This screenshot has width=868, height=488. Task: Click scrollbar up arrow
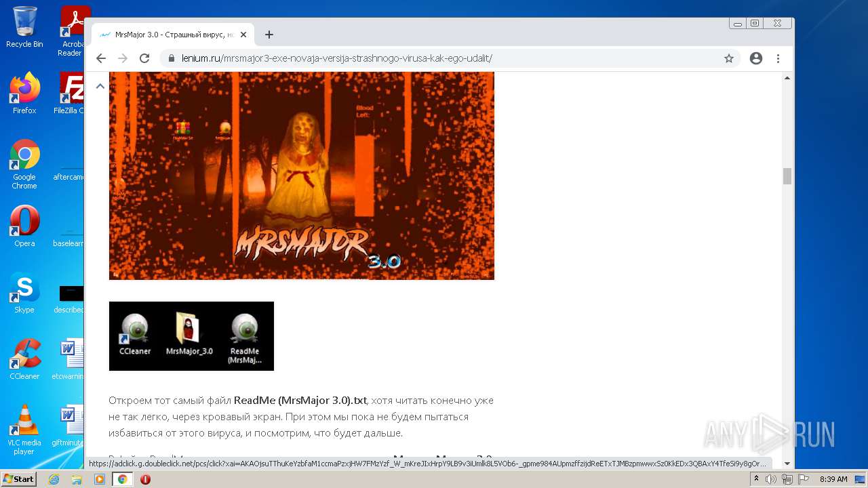click(x=787, y=77)
